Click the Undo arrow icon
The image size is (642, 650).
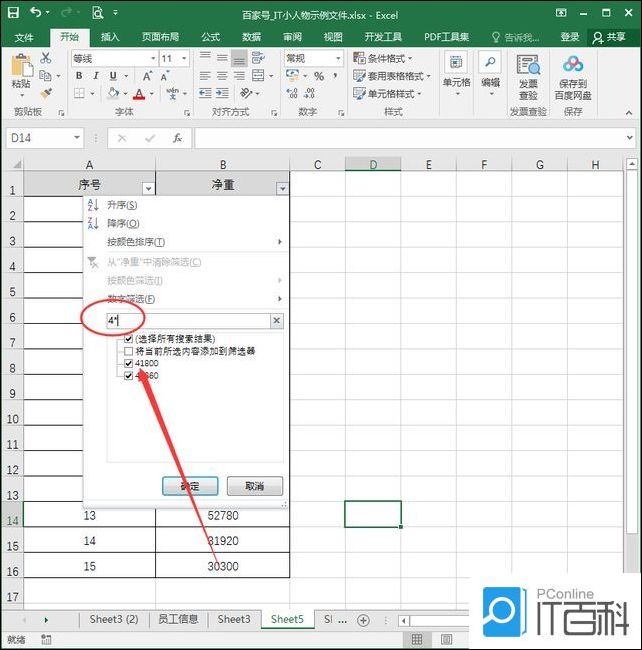tap(36, 13)
